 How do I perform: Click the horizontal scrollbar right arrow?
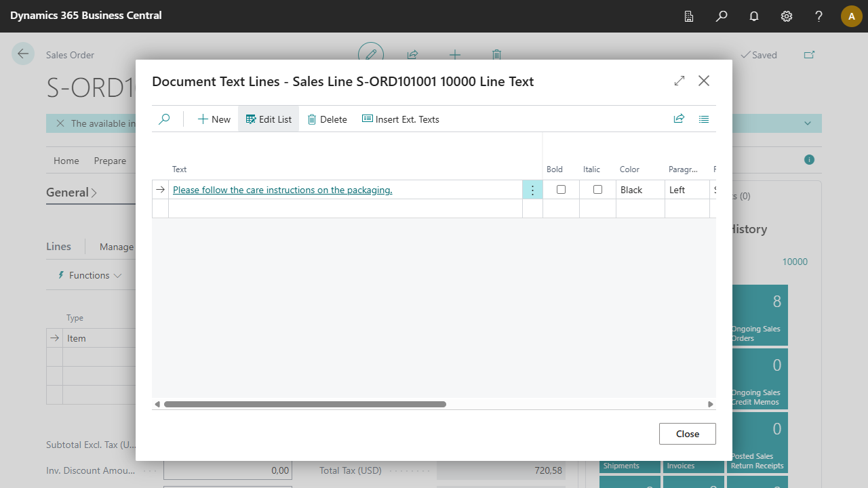(711, 405)
